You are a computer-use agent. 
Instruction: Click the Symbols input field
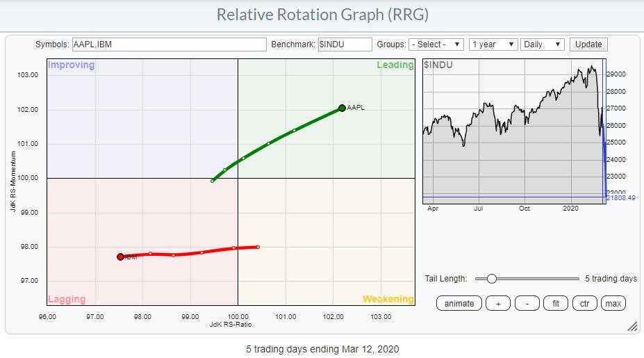point(169,44)
